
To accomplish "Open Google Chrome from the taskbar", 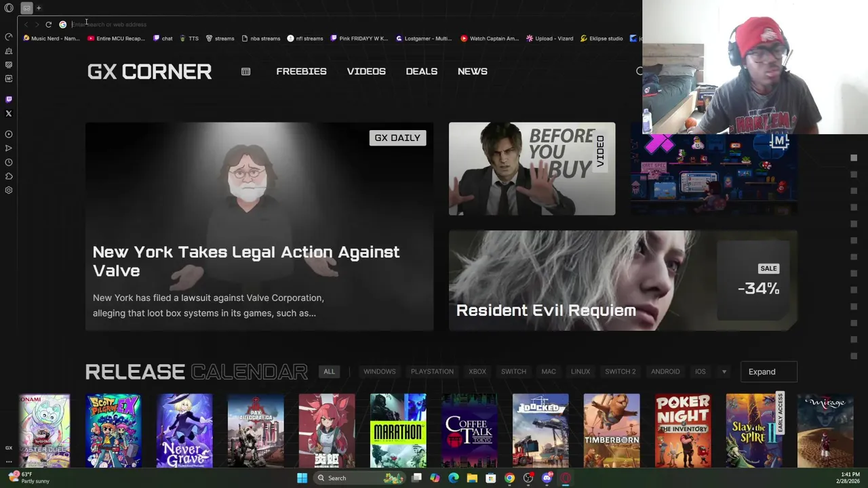I will 509,478.
